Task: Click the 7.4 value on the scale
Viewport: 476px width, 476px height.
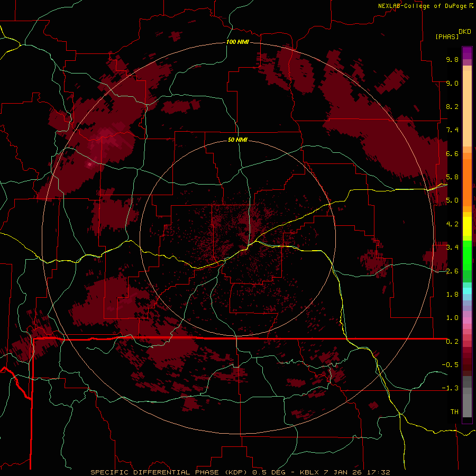Action: pyautogui.click(x=452, y=130)
